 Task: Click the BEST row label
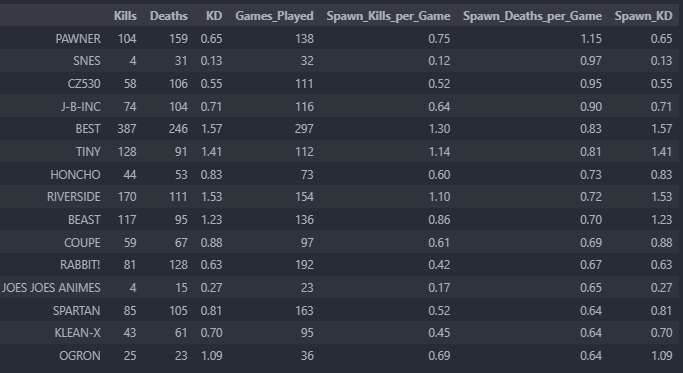coord(88,129)
